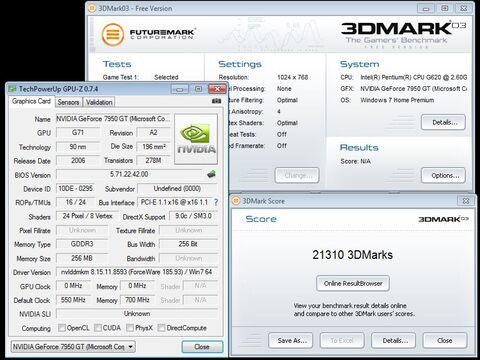Close the 3DMark Score window via X
480x360 pixels.
466,201
